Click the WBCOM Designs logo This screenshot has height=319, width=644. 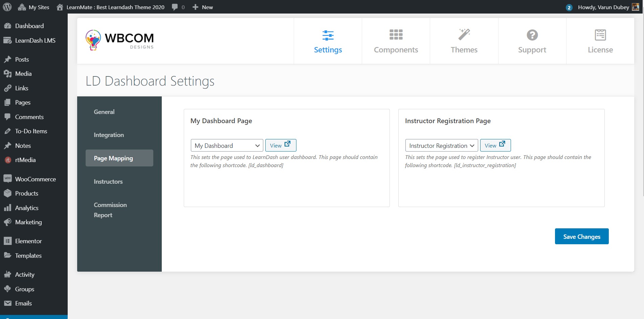tap(119, 40)
